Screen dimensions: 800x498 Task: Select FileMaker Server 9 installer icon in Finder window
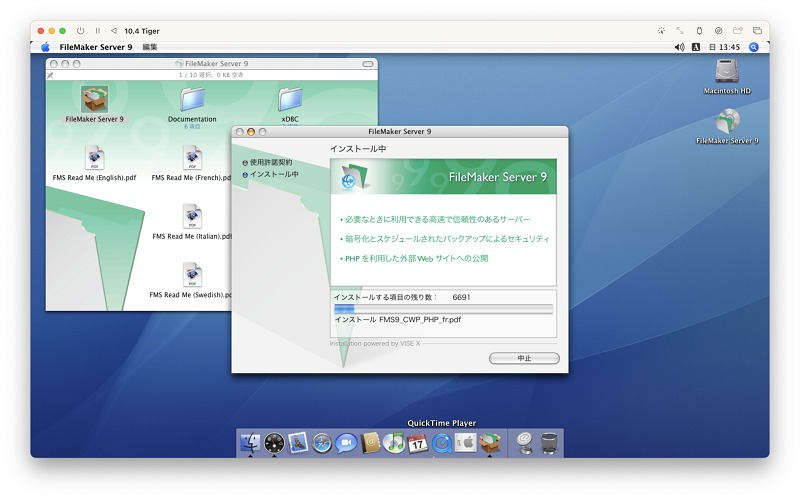pos(94,99)
